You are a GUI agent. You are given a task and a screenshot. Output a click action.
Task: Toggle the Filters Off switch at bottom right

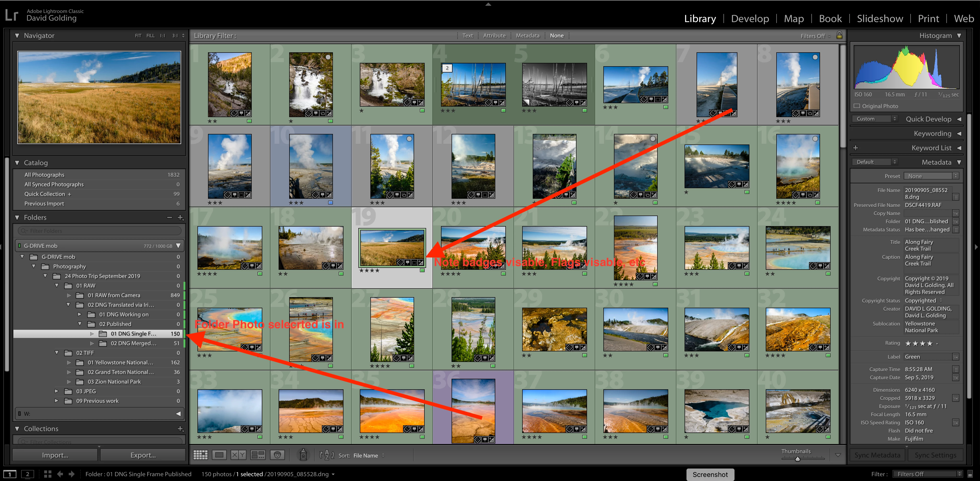tap(970, 474)
